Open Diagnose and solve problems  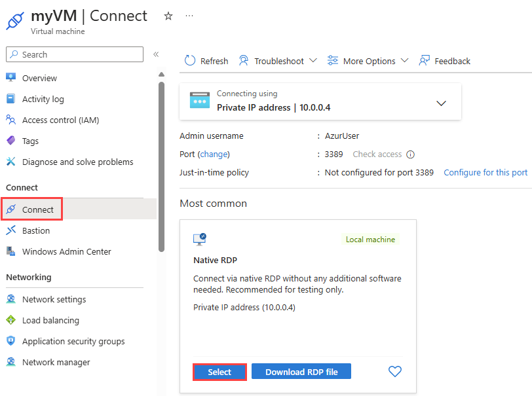[11, 162]
